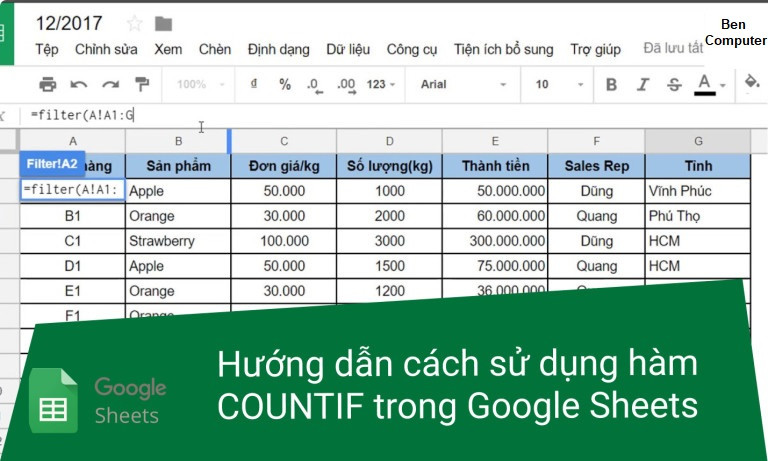Select cell containing D1
The width and height of the screenshot is (768, 461).
pos(72,266)
